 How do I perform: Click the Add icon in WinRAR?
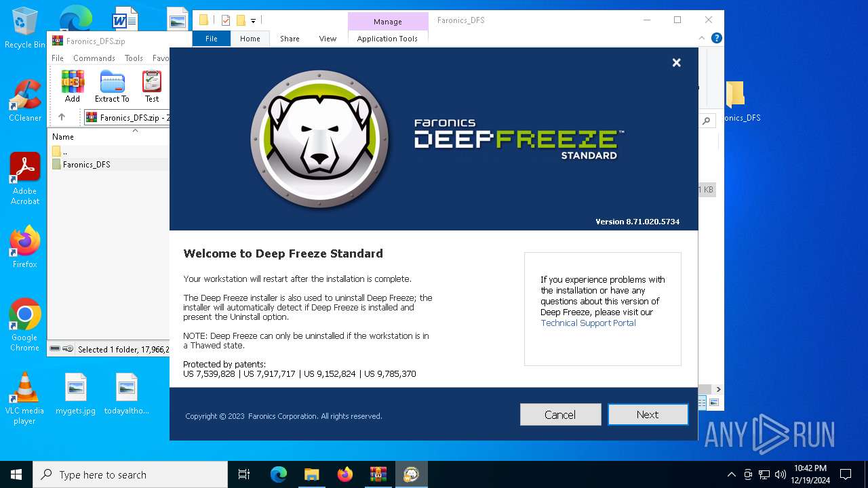click(x=73, y=87)
